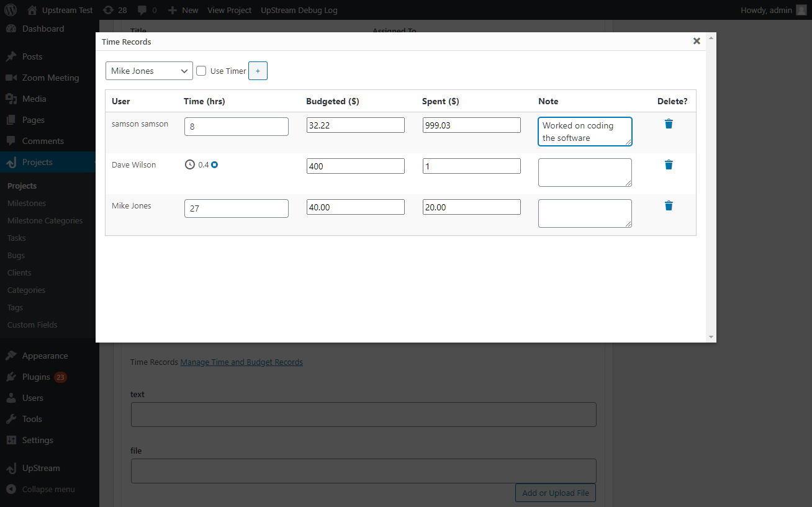812x507 pixels.
Task: Open the user dropdown showing Mike Jones
Action: click(x=149, y=71)
